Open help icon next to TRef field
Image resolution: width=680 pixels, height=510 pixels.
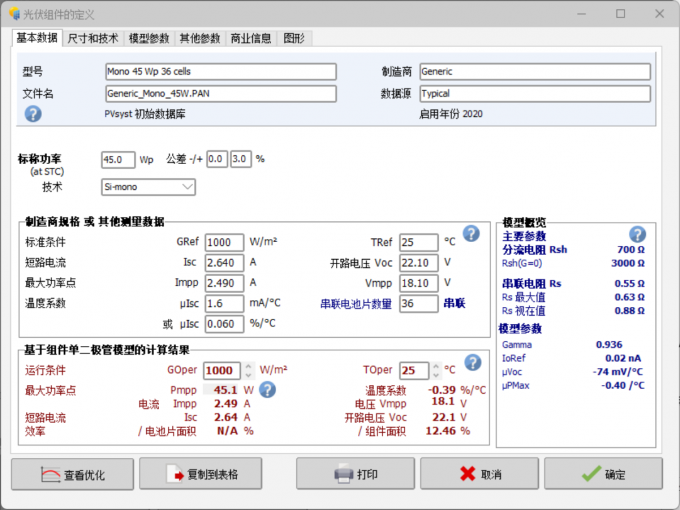pyautogui.click(x=471, y=234)
